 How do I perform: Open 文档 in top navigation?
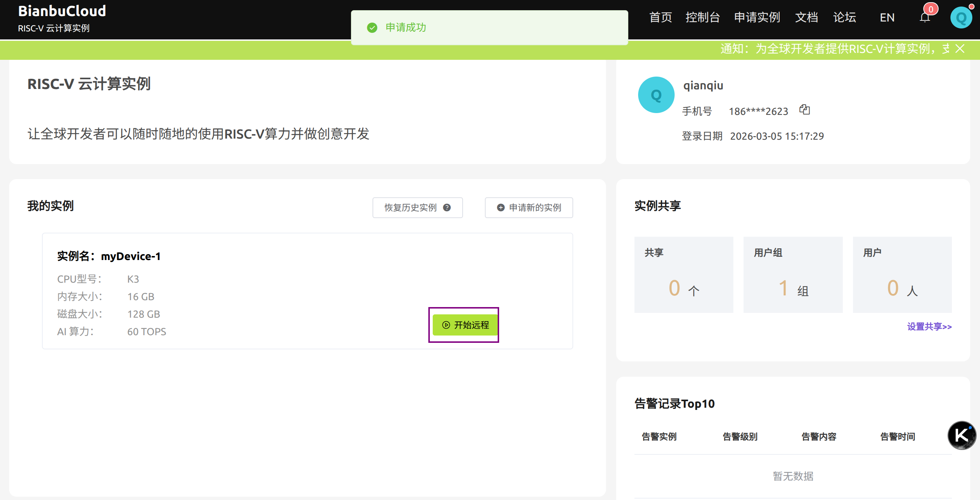click(806, 18)
